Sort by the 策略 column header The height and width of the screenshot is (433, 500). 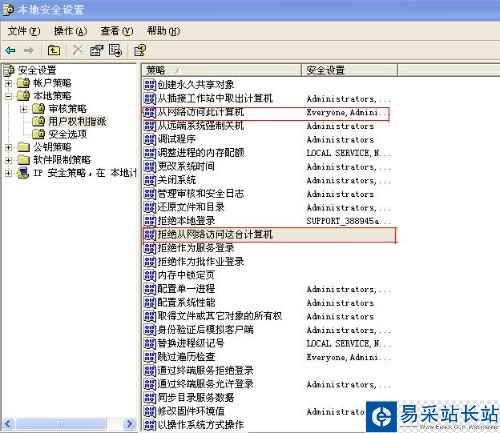point(221,70)
